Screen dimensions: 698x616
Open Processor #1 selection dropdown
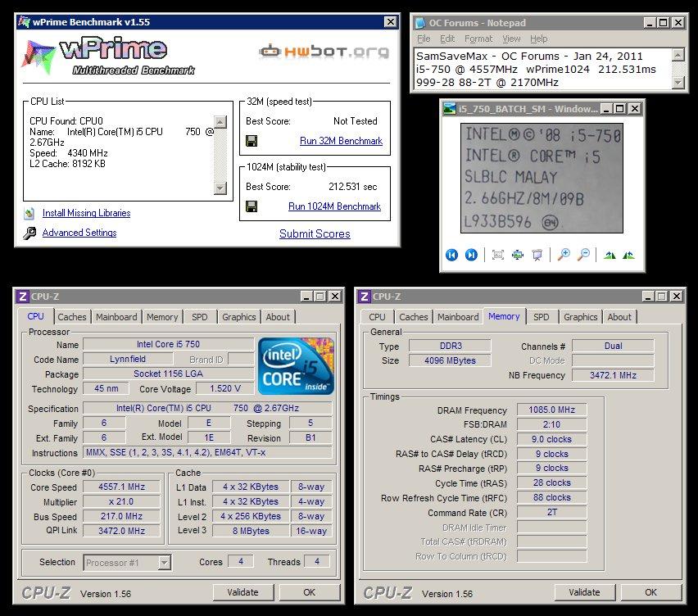pyautogui.click(x=165, y=563)
